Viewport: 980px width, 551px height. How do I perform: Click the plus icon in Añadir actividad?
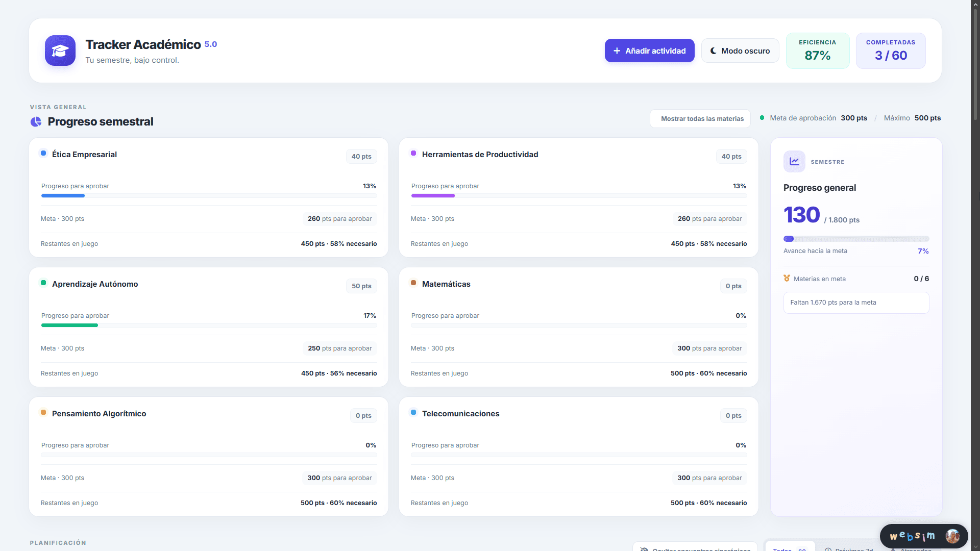click(x=617, y=51)
